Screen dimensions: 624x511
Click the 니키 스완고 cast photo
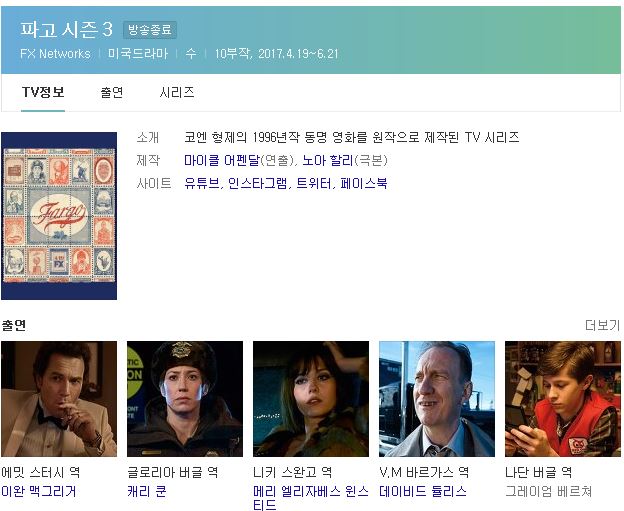pyautogui.click(x=311, y=399)
